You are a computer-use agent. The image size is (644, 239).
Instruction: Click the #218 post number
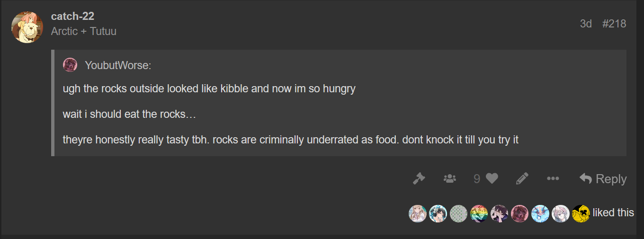pyautogui.click(x=614, y=24)
